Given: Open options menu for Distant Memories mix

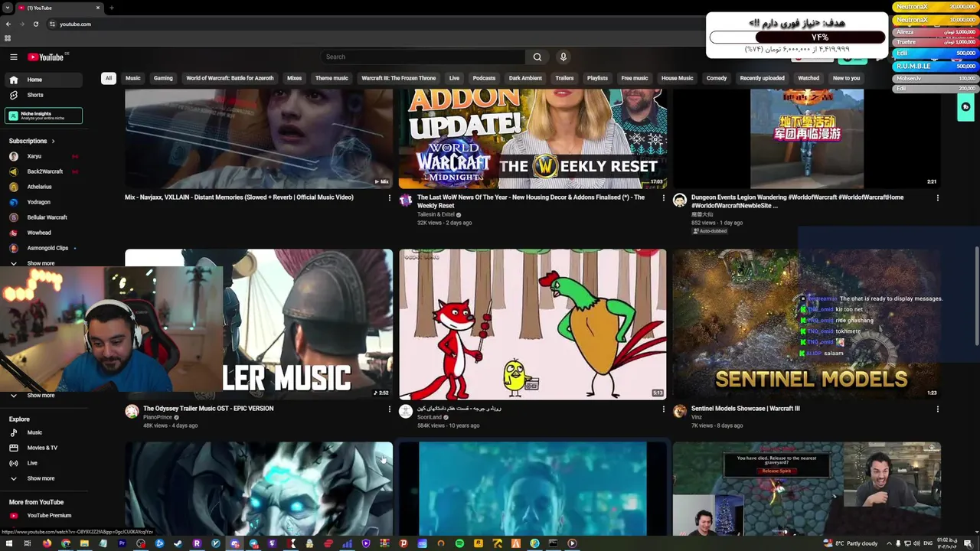Looking at the screenshot, I should tap(390, 198).
